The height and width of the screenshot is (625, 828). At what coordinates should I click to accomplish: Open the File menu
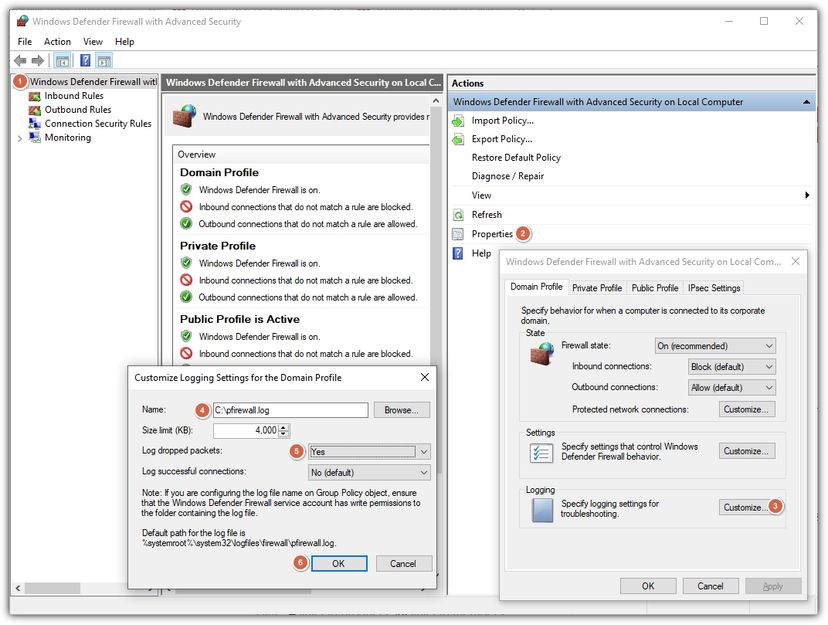click(x=24, y=42)
